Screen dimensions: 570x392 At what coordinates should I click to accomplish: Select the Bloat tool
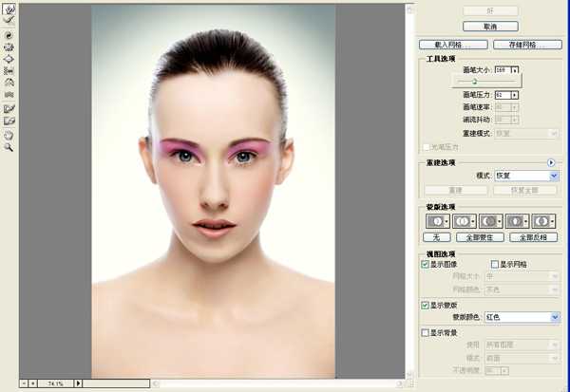pyautogui.click(x=9, y=59)
